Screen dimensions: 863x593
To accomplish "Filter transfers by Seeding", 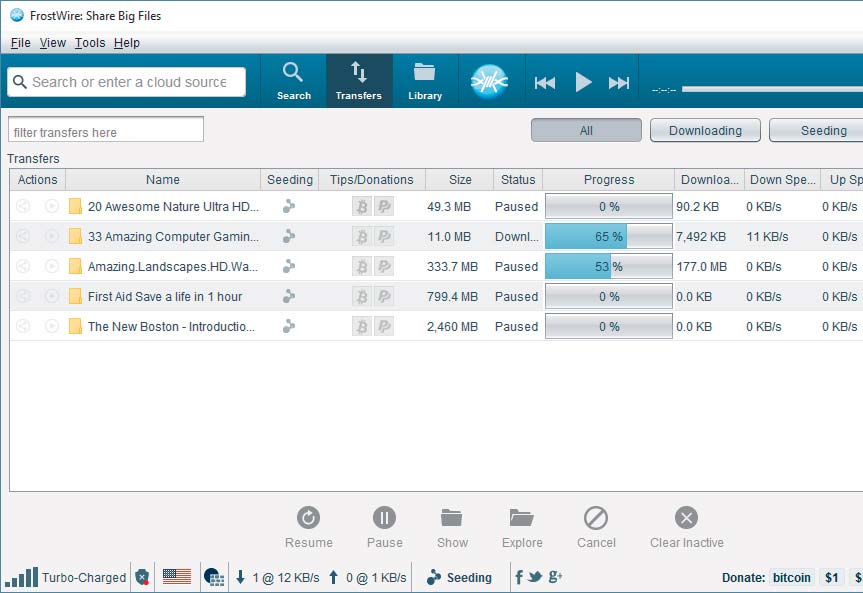I will click(x=817, y=130).
